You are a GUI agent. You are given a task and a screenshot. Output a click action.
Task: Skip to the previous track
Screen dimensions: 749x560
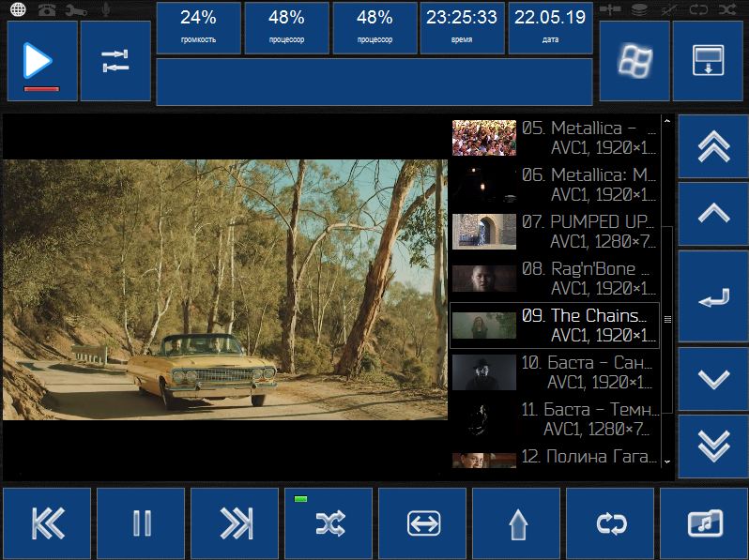pos(47,523)
